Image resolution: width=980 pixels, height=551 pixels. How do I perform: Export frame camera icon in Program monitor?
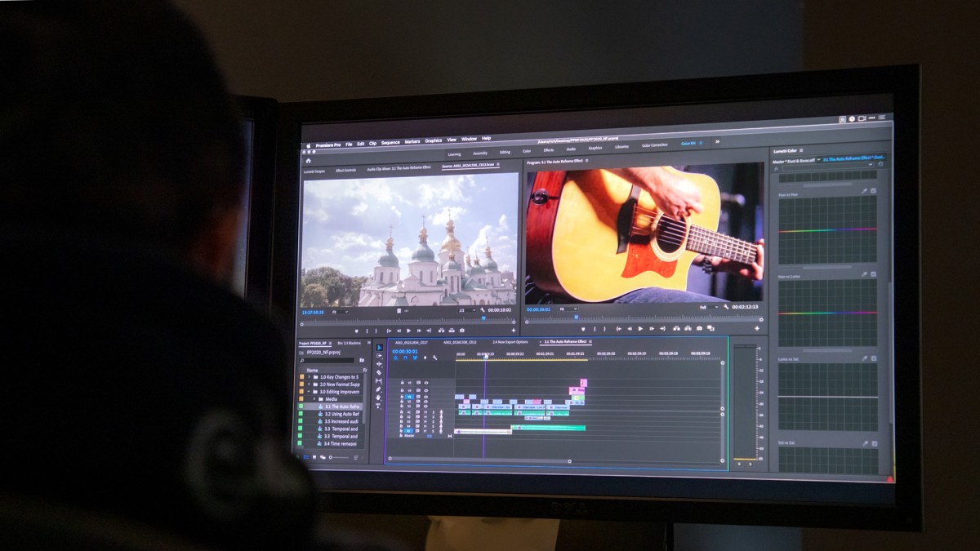pos(699,328)
